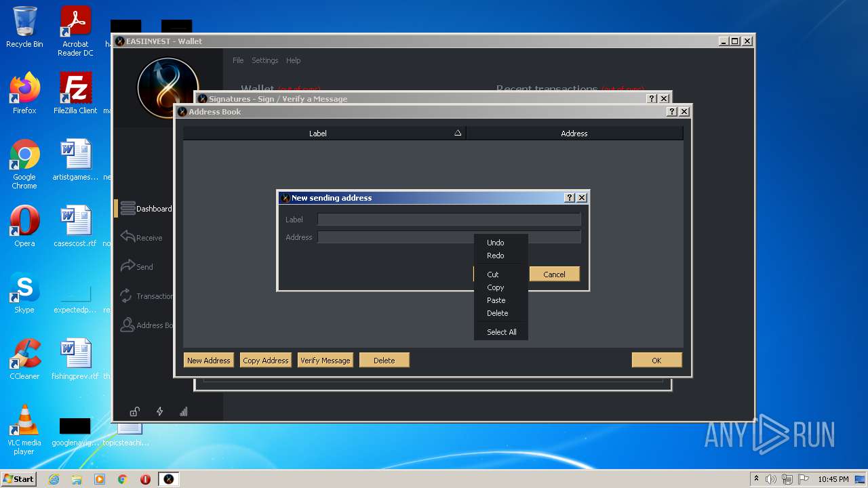Click the wallet lock status icon
Screen dimensions: 868x488
[135, 411]
